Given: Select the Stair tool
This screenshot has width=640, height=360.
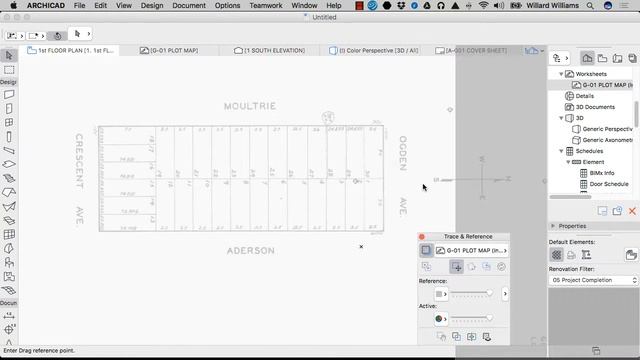Looking at the screenshot, I should click(9, 178).
